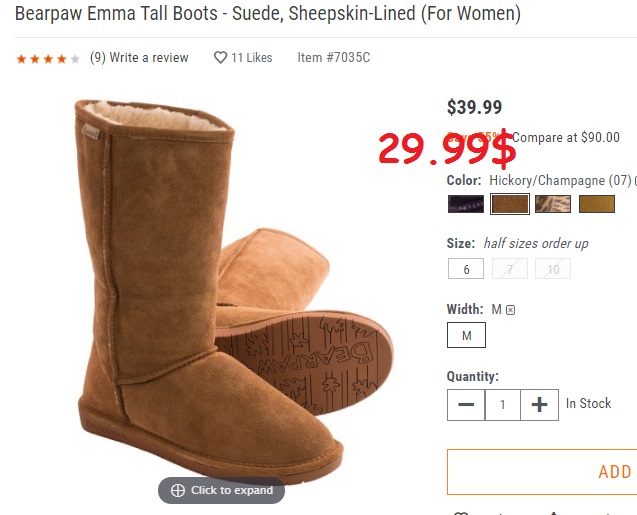
Task: Select size 10 option
Action: [x=553, y=269]
